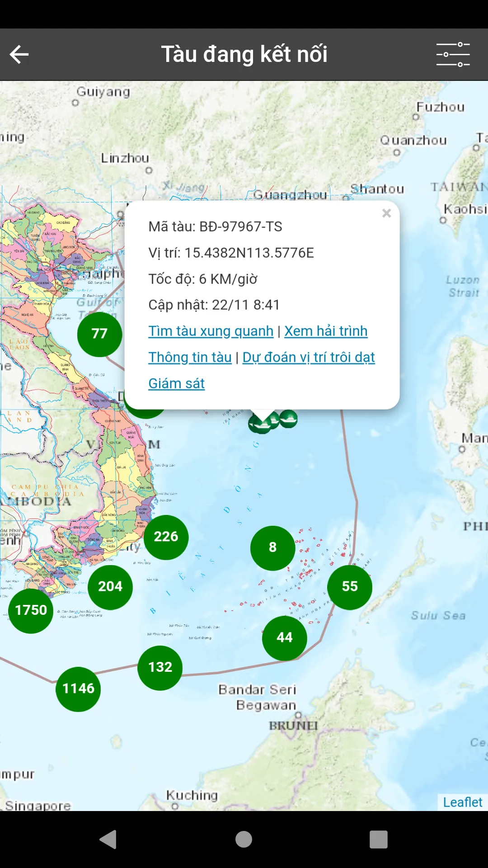Tap the Android home navigation button

(x=244, y=840)
